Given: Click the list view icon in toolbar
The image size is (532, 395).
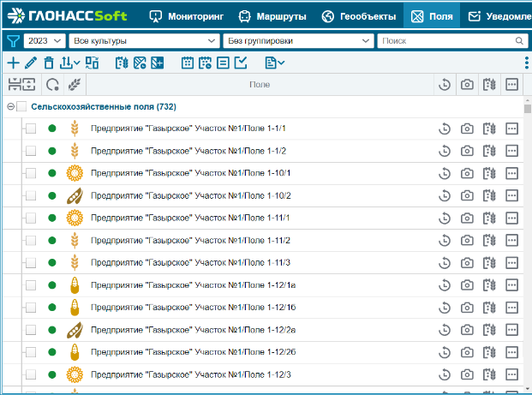Looking at the screenshot, I should tap(223, 63).
